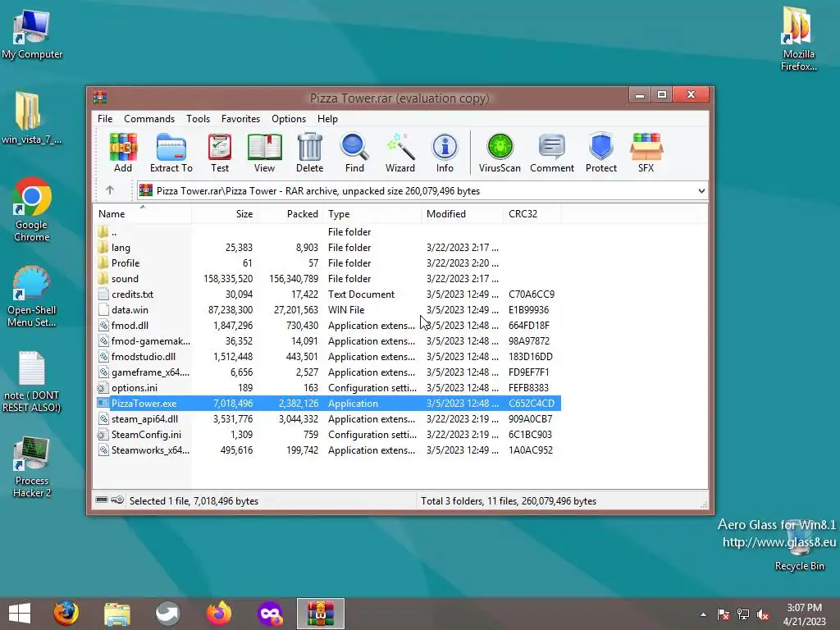Go up one folder level arrow
840x630 pixels.
pos(110,190)
